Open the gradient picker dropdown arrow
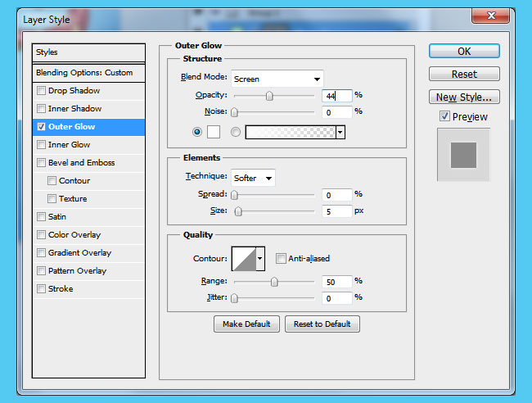The image size is (532, 403). pyautogui.click(x=340, y=132)
